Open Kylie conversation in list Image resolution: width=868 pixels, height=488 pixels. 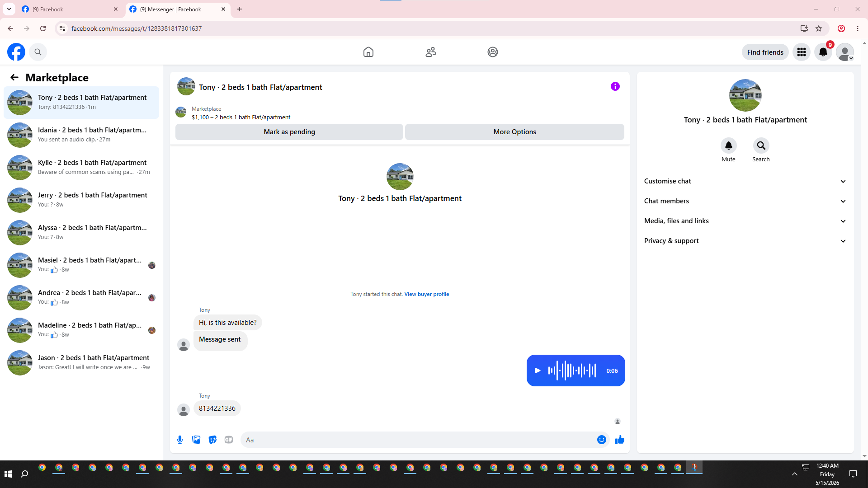[81, 168]
